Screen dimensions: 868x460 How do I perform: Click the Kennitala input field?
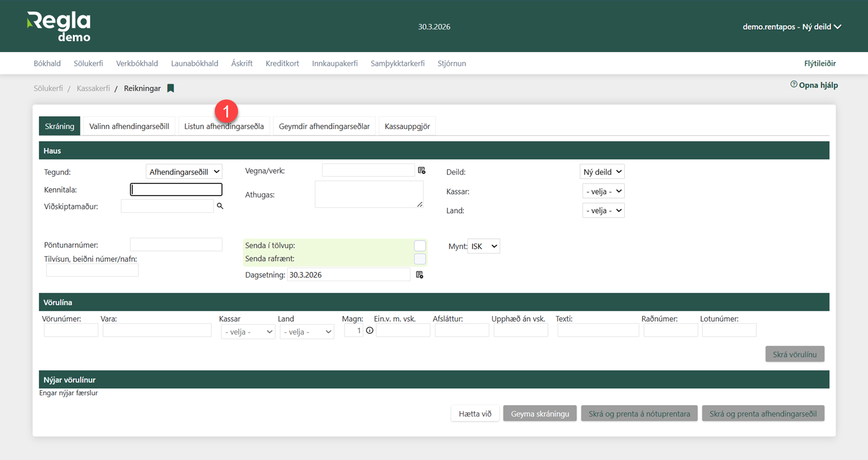pos(176,189)
